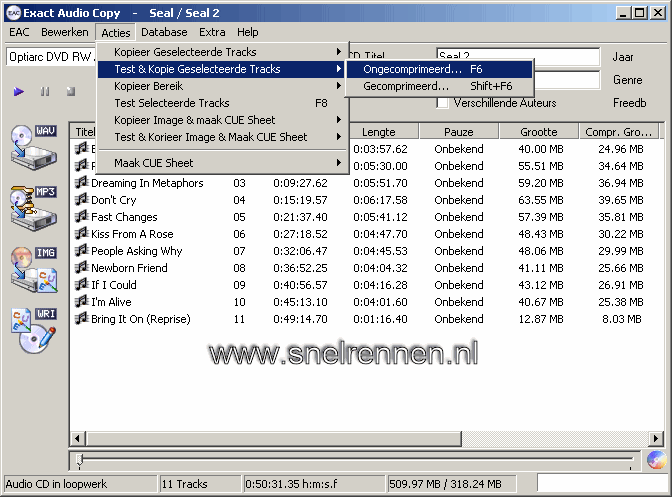Screen dimensions: 672x497
Task: Select Test Selecteerde Tracks menu entry
Action: 222,103
